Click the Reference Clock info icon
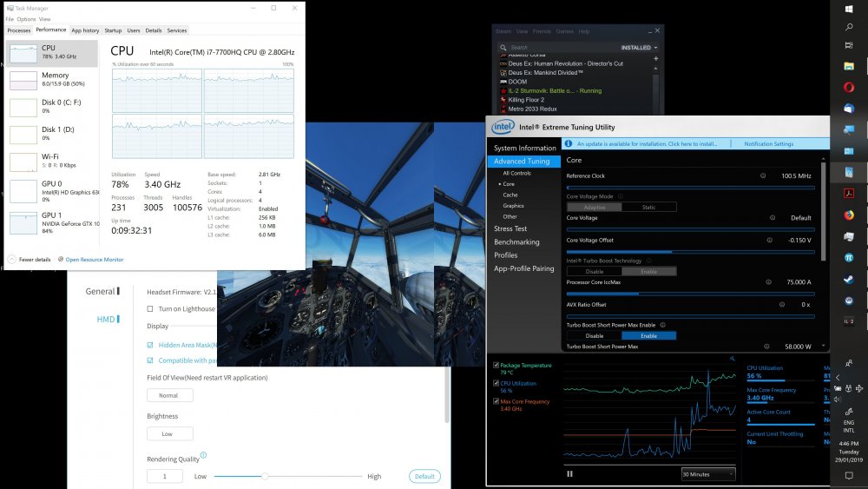Viewport: 868px width, 489px height. [x=762, y=175]
